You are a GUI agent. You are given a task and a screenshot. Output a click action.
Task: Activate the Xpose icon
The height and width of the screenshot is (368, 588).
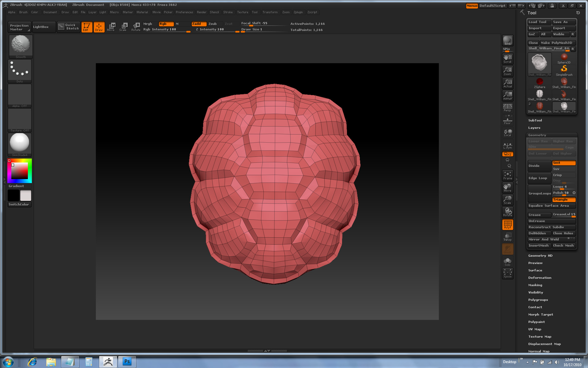point(507,273)
